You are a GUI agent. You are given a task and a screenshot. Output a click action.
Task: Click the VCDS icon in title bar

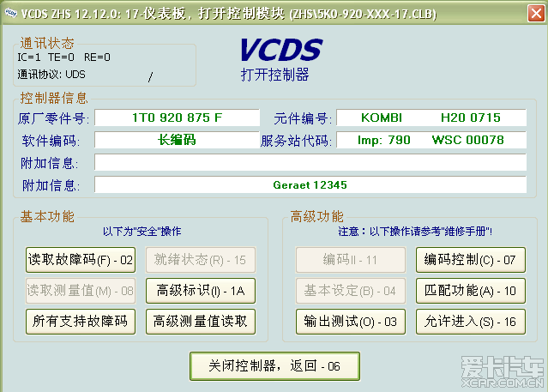11,13
